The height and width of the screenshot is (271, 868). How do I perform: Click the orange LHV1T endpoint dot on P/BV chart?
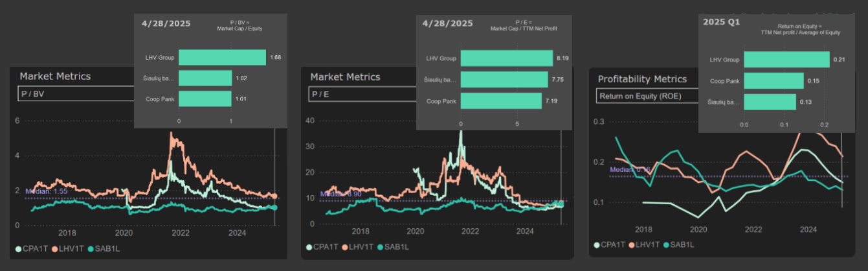[274, 196]
